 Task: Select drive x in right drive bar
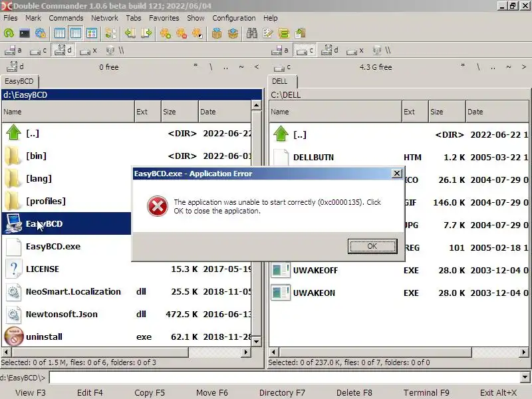355,51
